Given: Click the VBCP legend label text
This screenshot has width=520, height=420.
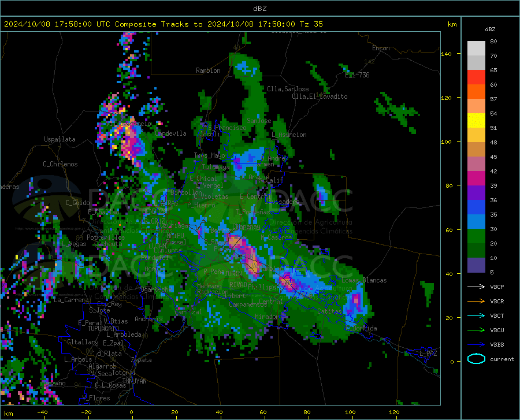Looking at the screenshot, I should click(x=497, y=287).
